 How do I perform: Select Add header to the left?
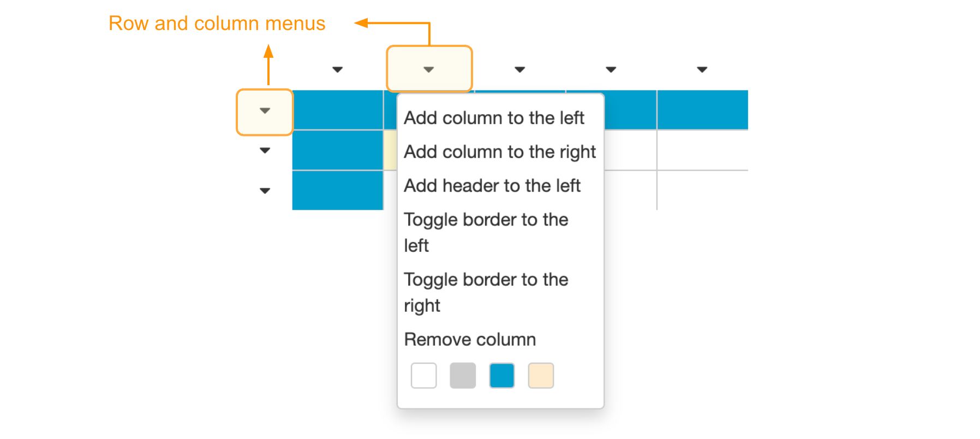(x=492, y=186)
